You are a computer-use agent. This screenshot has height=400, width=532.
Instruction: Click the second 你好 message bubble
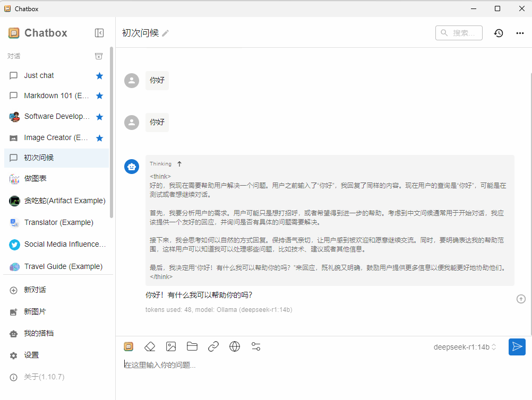point(157,123)
